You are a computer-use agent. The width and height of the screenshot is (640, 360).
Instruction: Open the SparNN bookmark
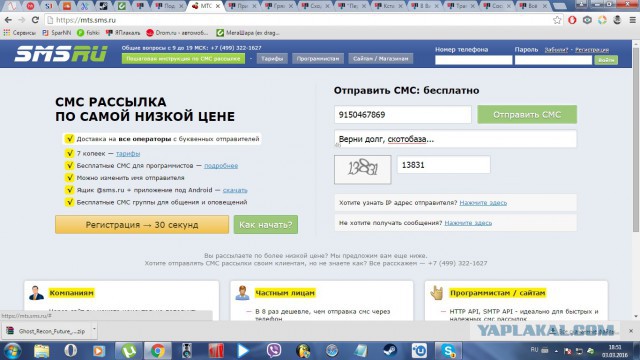(56, 33)
